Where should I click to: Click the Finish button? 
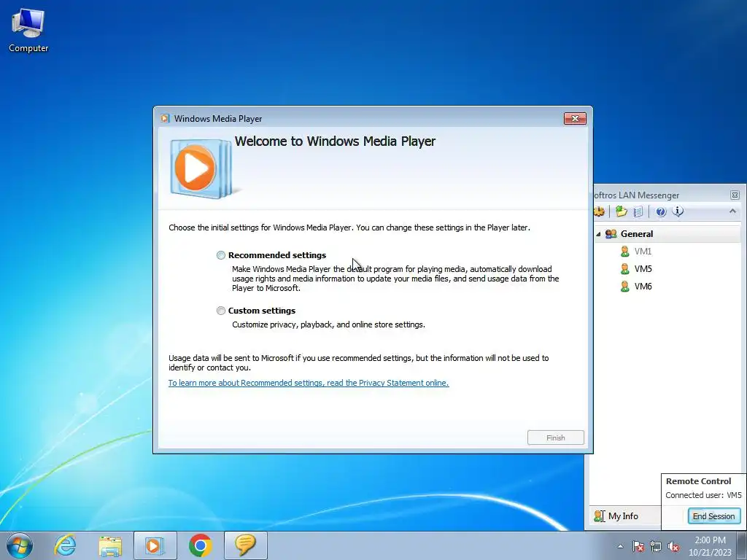click(x=555, y=437)
